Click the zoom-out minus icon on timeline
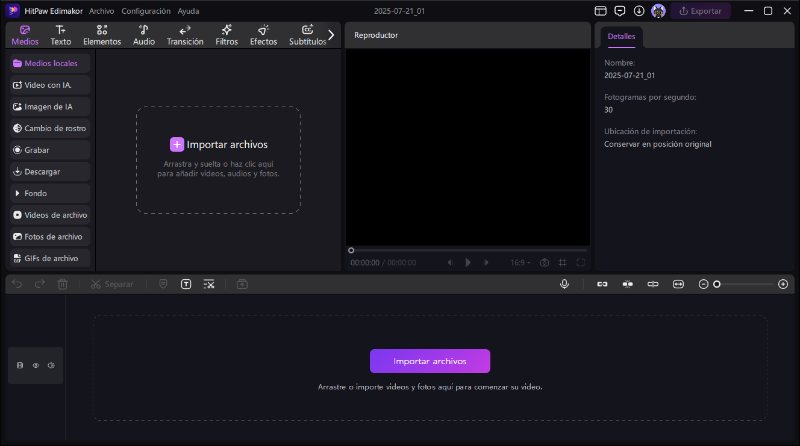Viewport: 800px width, 446px height. click(x=703, y=284)
